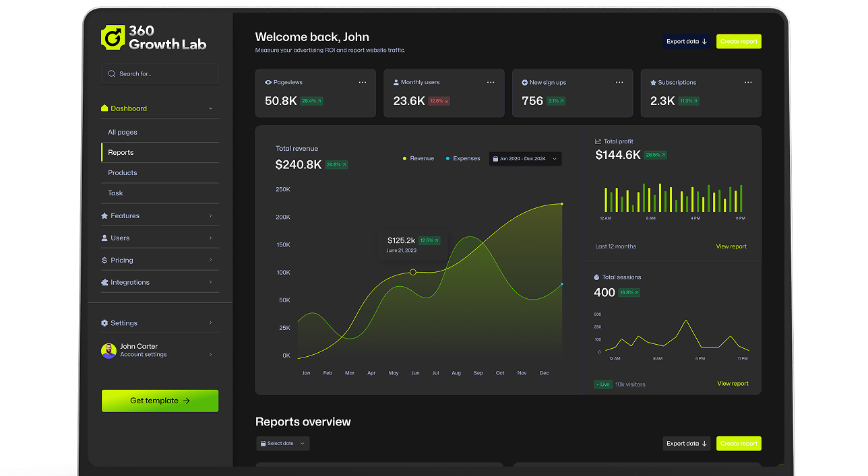The width and height of the screenshot is (868, 476).
Task: Open the Jan 2024 - Dec 2024 date dropdown
Action: (x=525, y=158)
